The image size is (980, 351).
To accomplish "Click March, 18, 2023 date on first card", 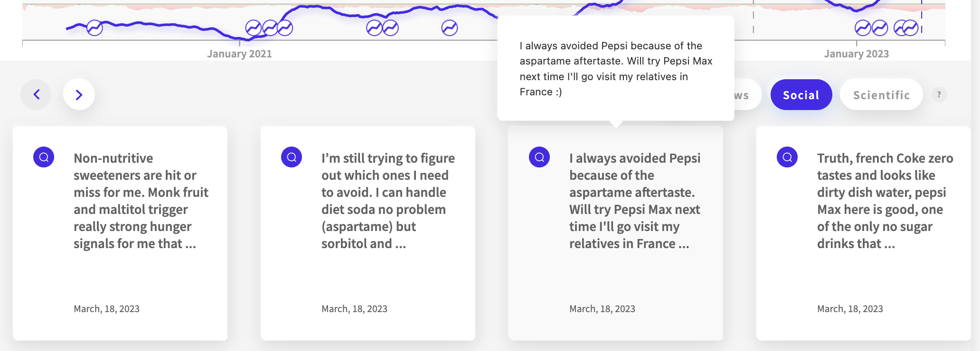I will pos(106,309).
